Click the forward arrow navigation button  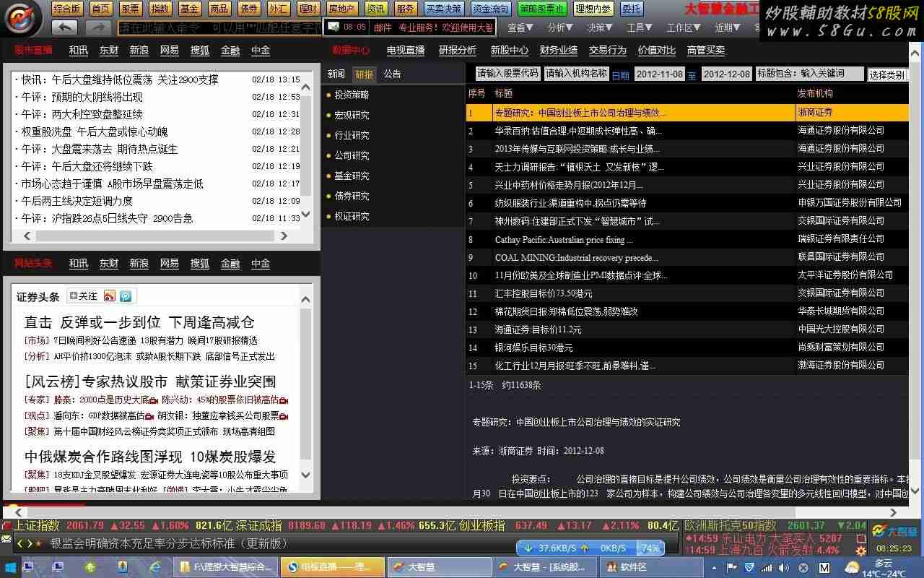(x=98, y=27)
